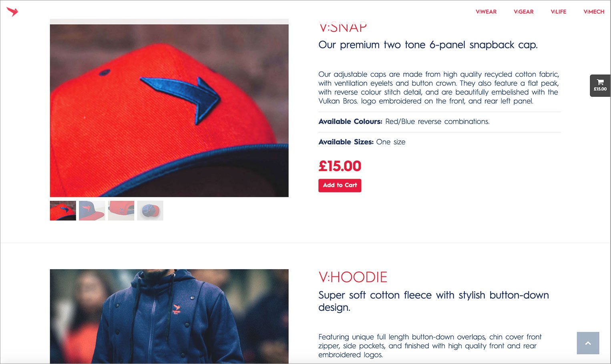Click the main red snapback cap image

tap(169, 110)
